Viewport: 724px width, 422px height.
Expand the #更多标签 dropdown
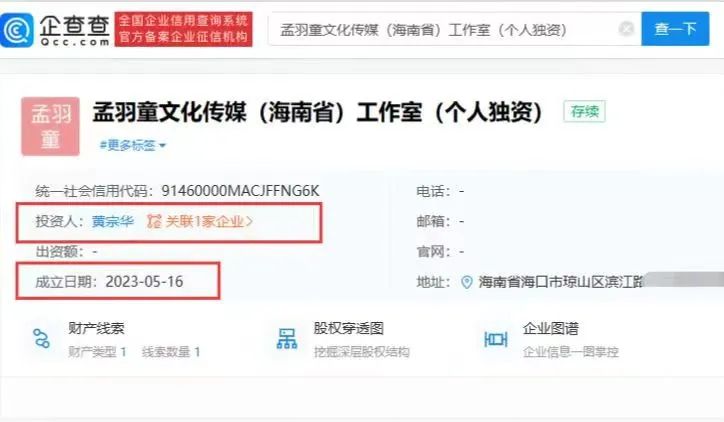[x=133, y=145]
